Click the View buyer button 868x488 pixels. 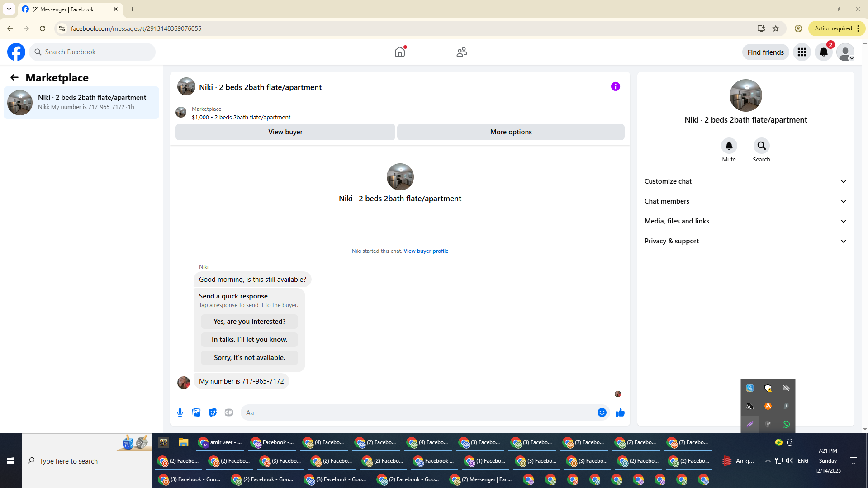[285, 132]
